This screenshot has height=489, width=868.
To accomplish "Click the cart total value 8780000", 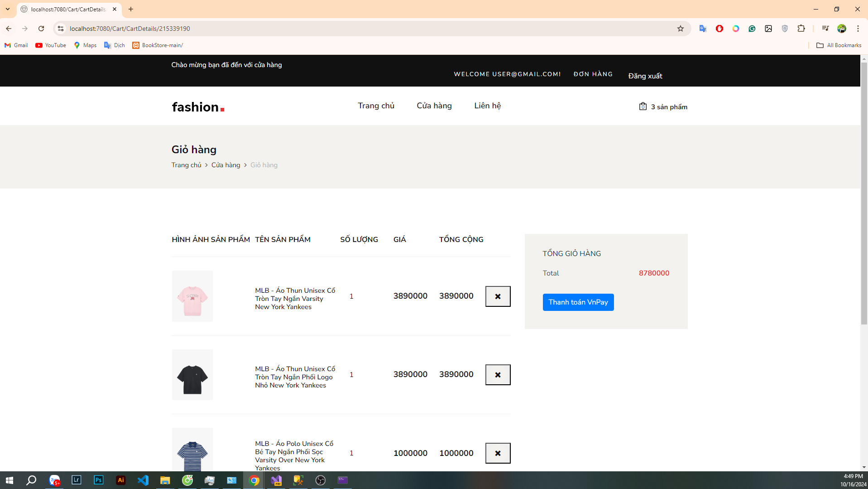I will 654,273.
